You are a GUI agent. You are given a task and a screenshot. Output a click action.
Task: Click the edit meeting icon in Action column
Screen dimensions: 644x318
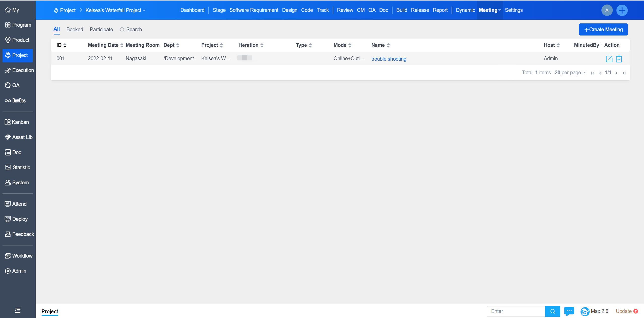click(x=609, y=59)
